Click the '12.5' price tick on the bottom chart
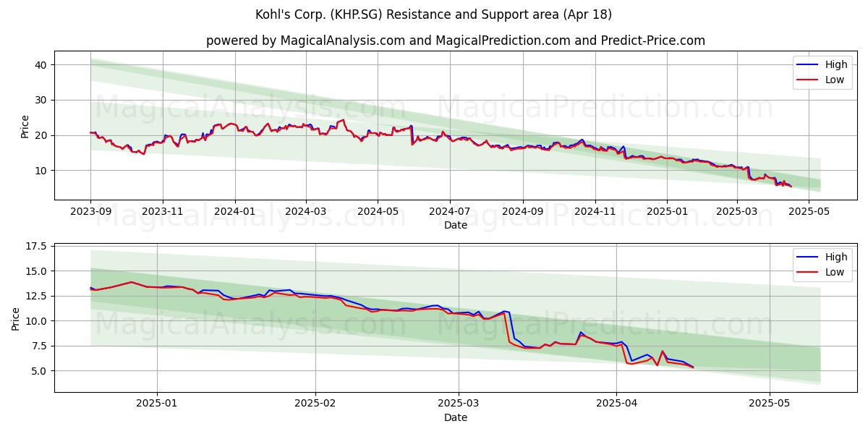 pyautogui.click(x=37, y=297)
